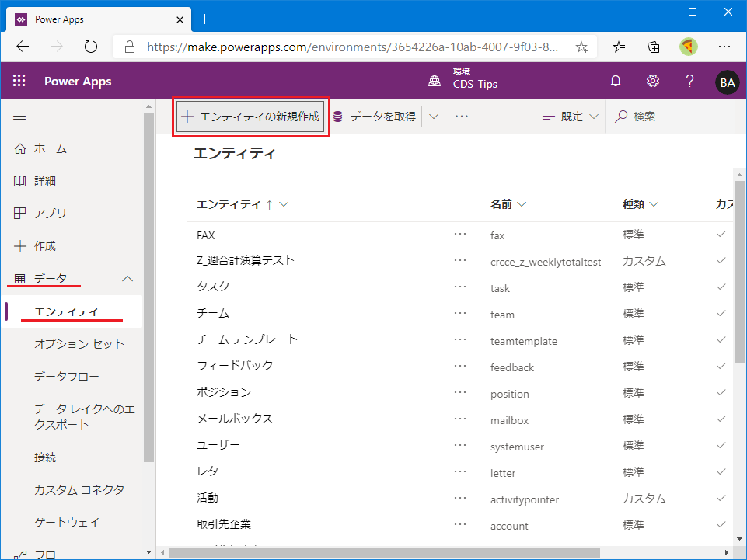Open the BA account avatar menu
The image size is (747, 560).
(727, 82)
